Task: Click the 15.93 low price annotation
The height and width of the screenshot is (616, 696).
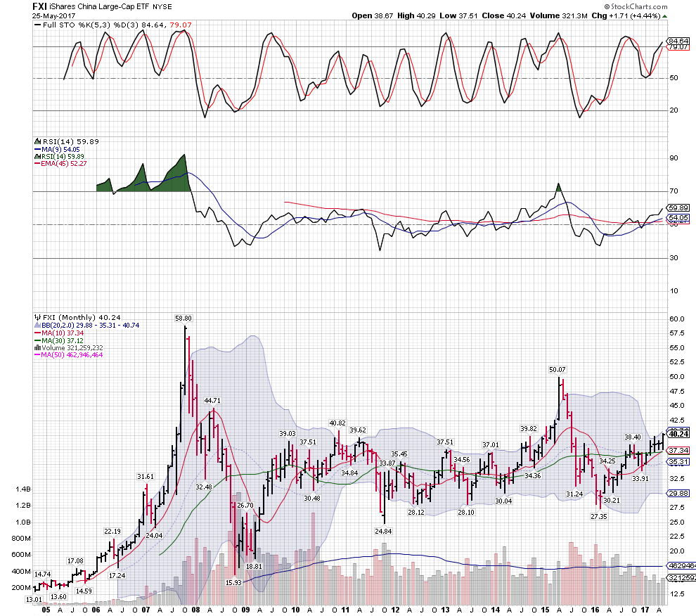Action: pyautogui.click(x=233, y=582)
